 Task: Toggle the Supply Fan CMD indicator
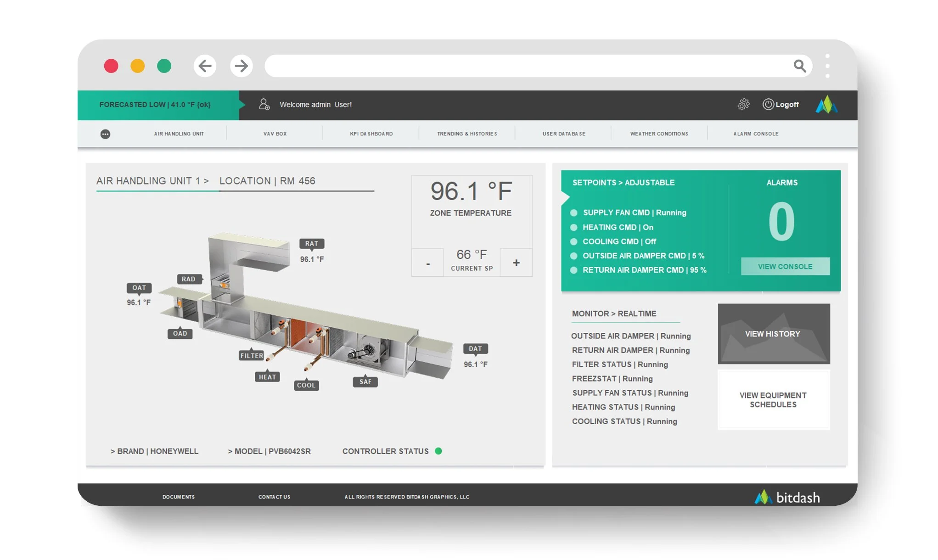(x=573, y=213)
